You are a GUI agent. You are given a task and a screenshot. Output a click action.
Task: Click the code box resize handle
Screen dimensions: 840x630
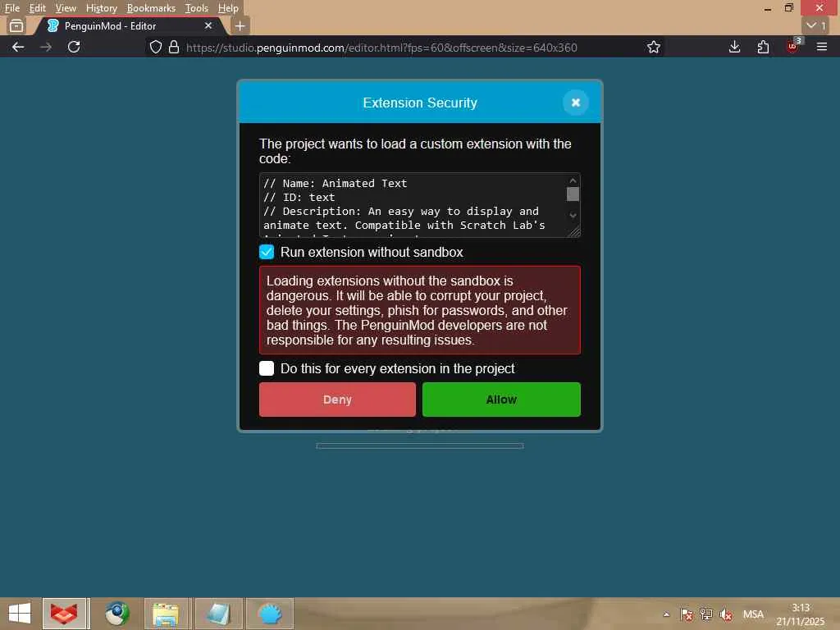574,231
